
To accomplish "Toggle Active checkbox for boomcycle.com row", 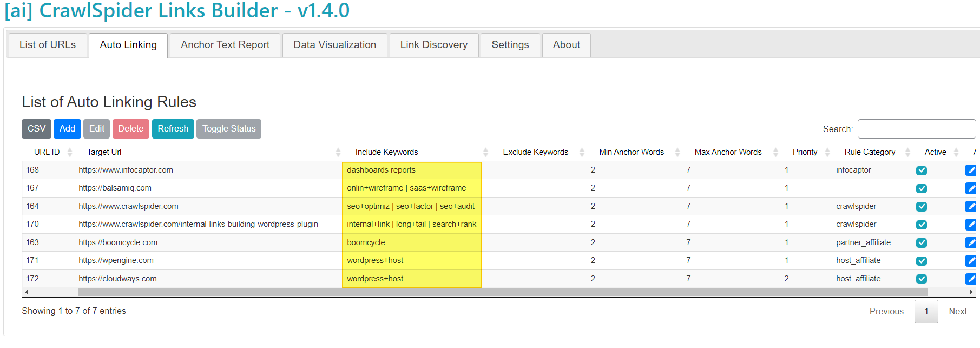I will [922, 243].
